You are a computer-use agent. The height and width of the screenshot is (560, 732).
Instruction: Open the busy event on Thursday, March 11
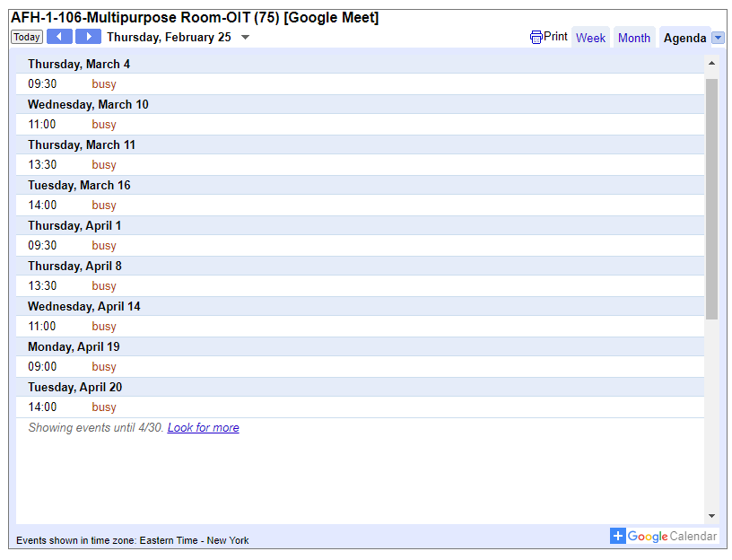pyautogui.click(x=104, y=165)
